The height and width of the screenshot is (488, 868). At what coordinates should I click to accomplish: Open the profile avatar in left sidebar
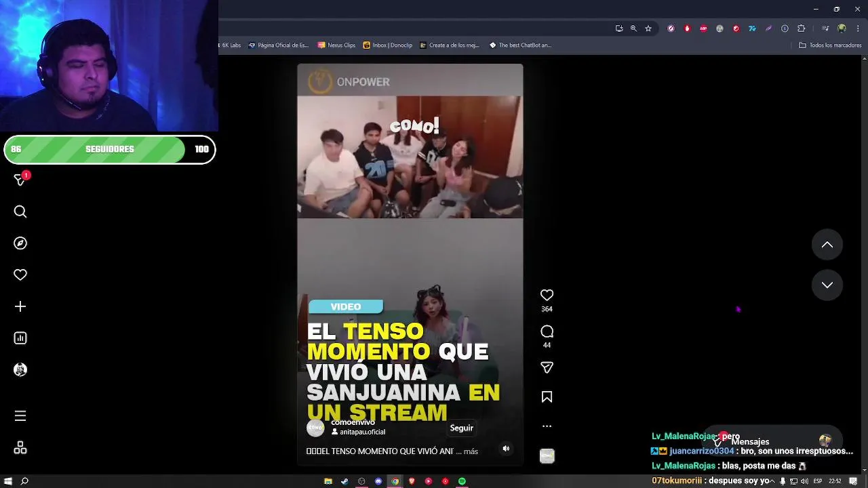[20, 370]
